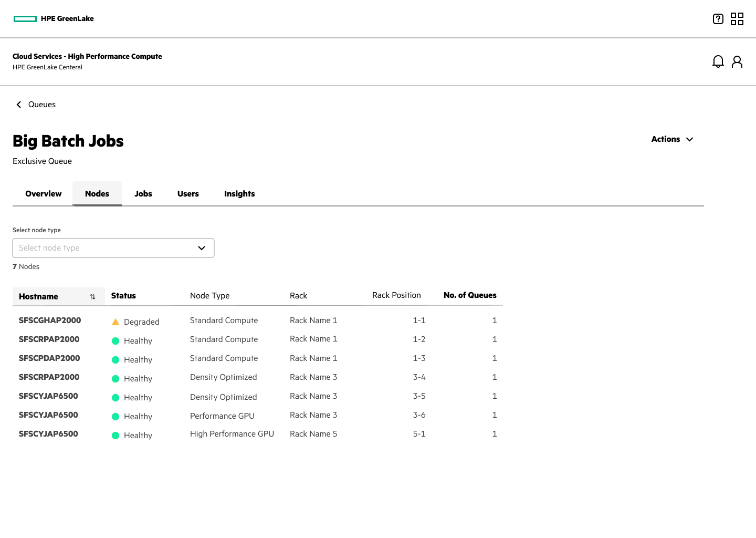Click the Degraded warning triangle icon

[115, 322]
